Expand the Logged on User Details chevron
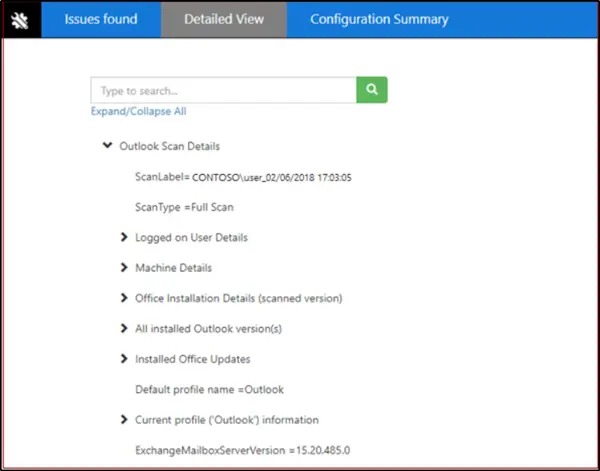Viewport: 600px width, 471px height. click(124, 237)
